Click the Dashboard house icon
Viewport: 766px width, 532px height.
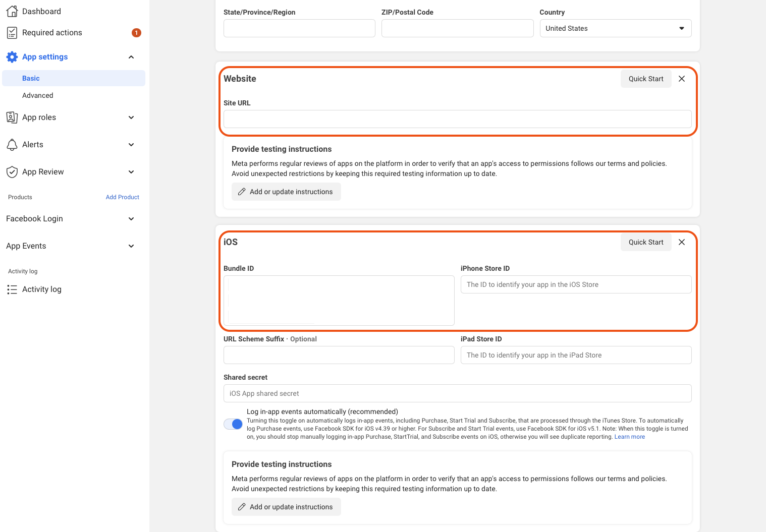[x=12, y=11]
